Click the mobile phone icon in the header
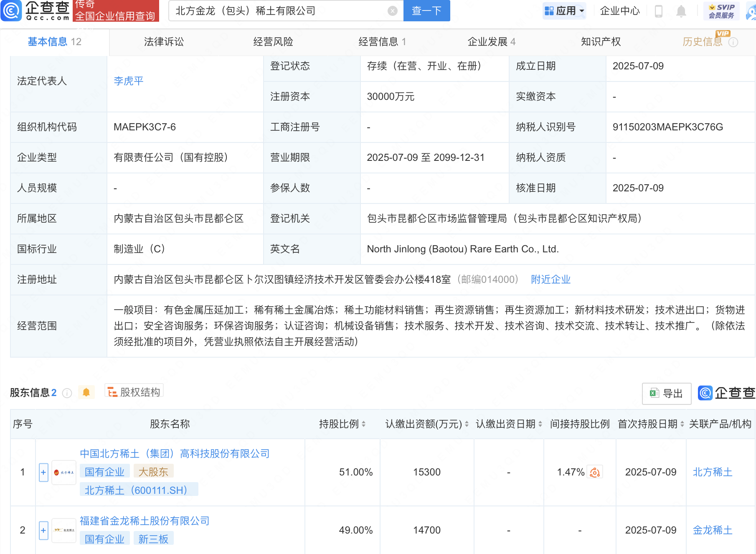The width and height of the screenshot is (756, 554). 659,11
